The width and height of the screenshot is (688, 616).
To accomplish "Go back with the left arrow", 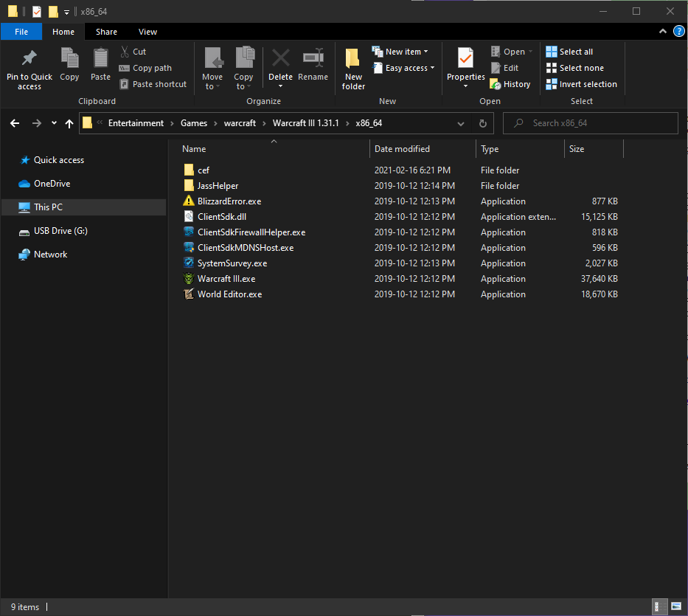I will tap(15, 123).
